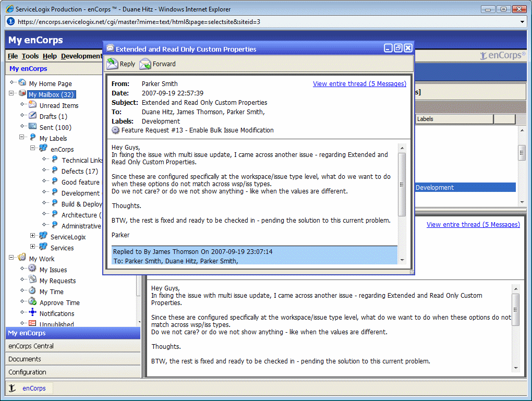
Task: Click the Drafts icon
Action: click(x=32, y=115)
